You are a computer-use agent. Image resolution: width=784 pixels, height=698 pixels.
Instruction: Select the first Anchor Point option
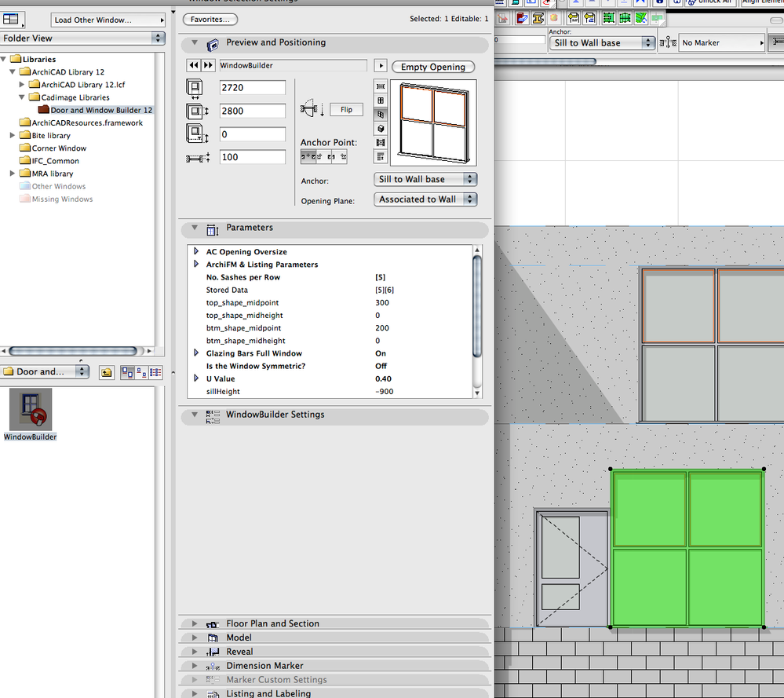click(308, 157)
